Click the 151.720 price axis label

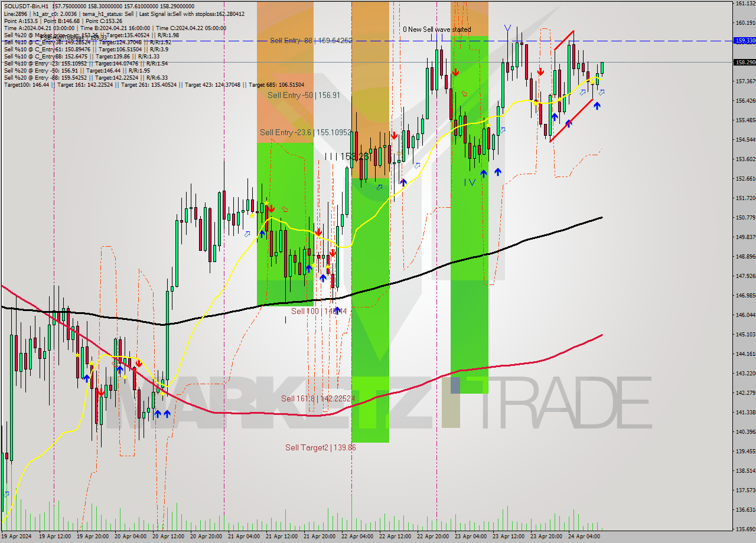pos(745,198)
